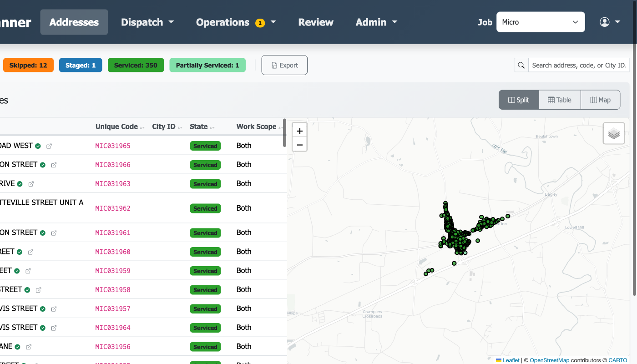Open external link for MIC031959 row
This screenshot has width=637, height=364.
pos(28,271)
